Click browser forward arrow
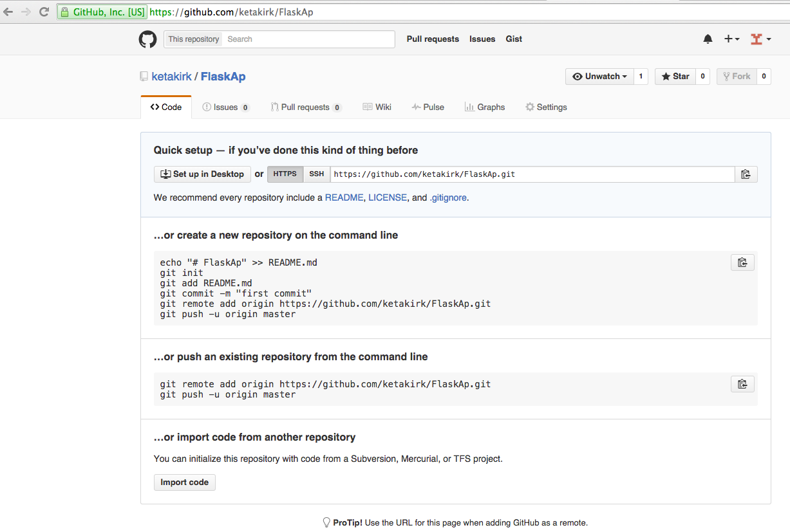The width and height of the screenshot is (790, 532). [26, 12]
